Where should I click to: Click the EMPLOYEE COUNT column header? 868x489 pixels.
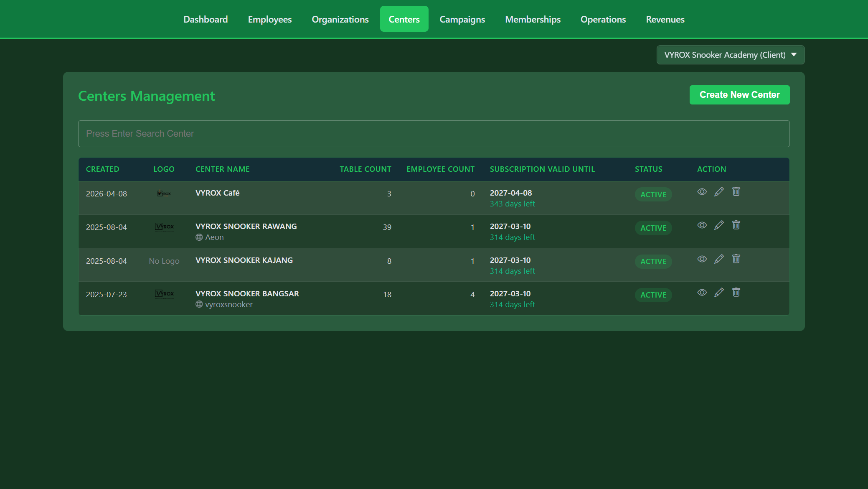[440, 169]
